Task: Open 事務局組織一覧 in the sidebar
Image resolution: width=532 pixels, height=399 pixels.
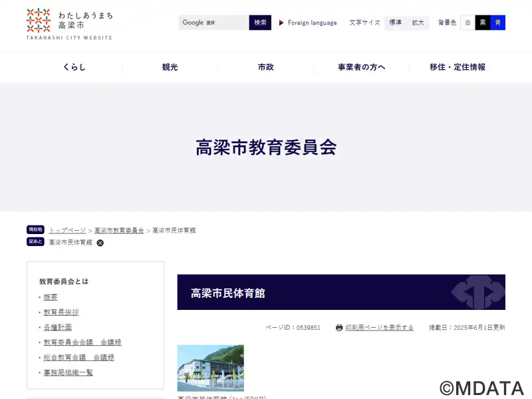Action: [68, 372]
